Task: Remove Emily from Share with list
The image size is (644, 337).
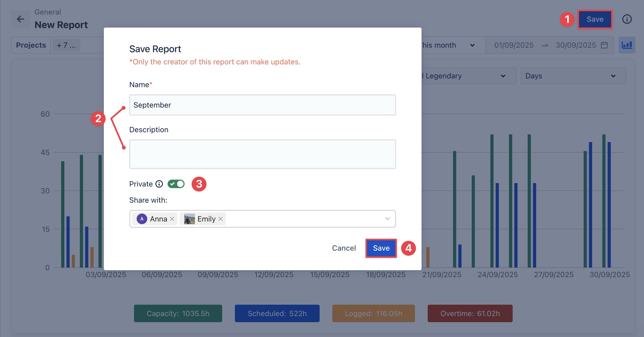Action: pos(221,219)
